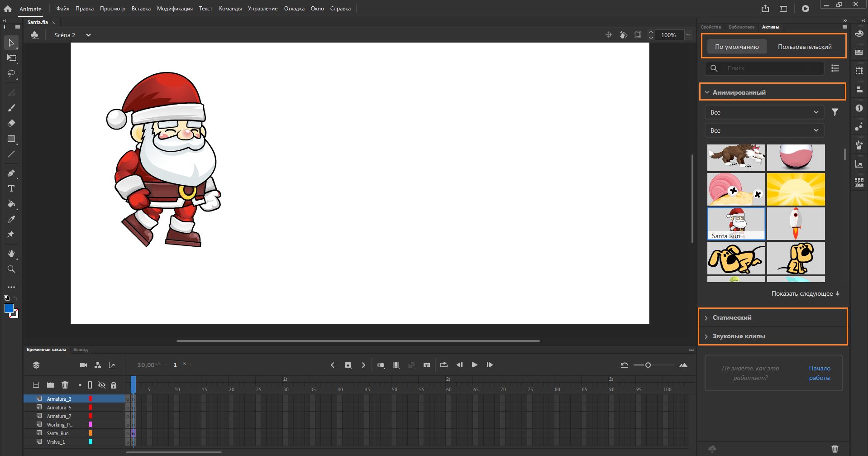The width and height of the screenshot is (868, 456).
Task: Open the Управление menu
Action: click(262, 9)
